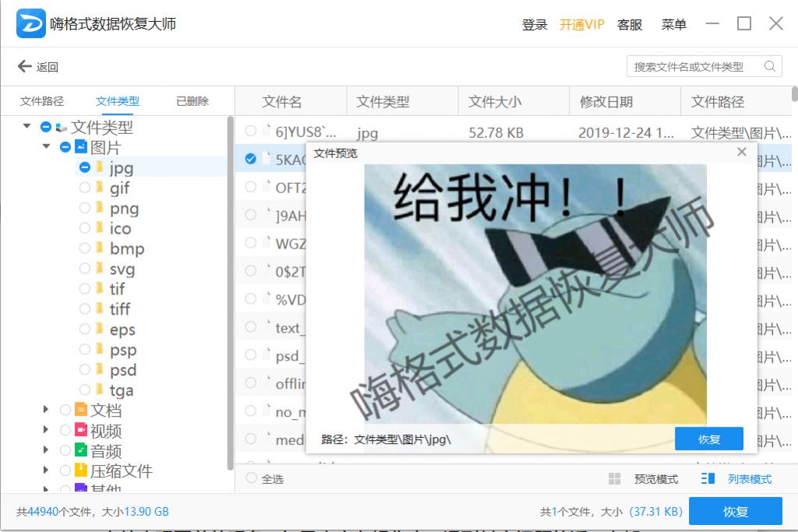Screen dimensions: 798x532
Task: Expand the 视频 tree node
Action: [x=46, y=429]
